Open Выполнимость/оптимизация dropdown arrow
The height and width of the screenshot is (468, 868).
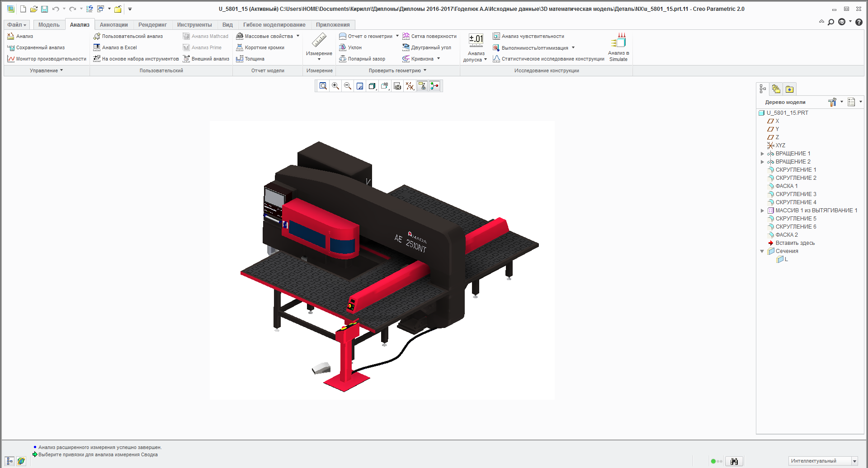[573, 47]
